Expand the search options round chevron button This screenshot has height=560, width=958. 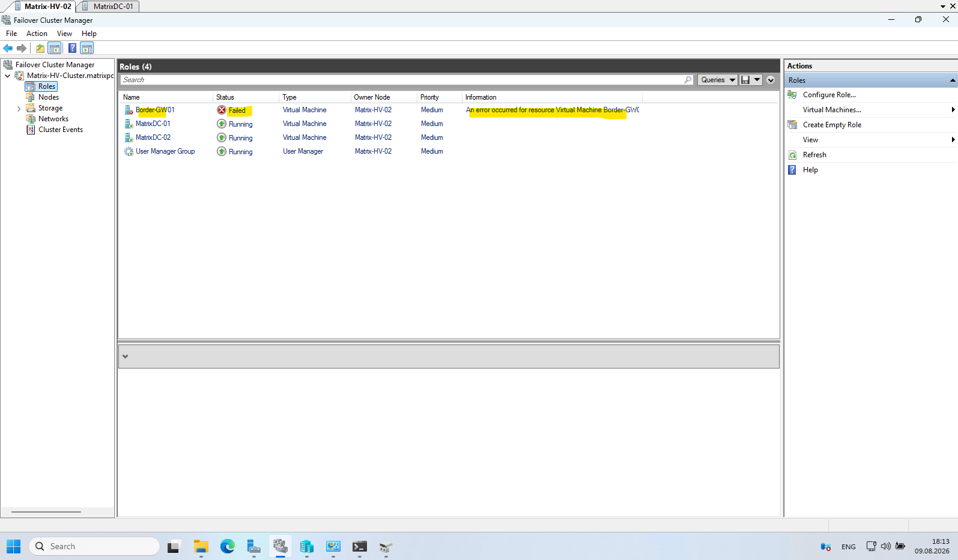point(771,80)
